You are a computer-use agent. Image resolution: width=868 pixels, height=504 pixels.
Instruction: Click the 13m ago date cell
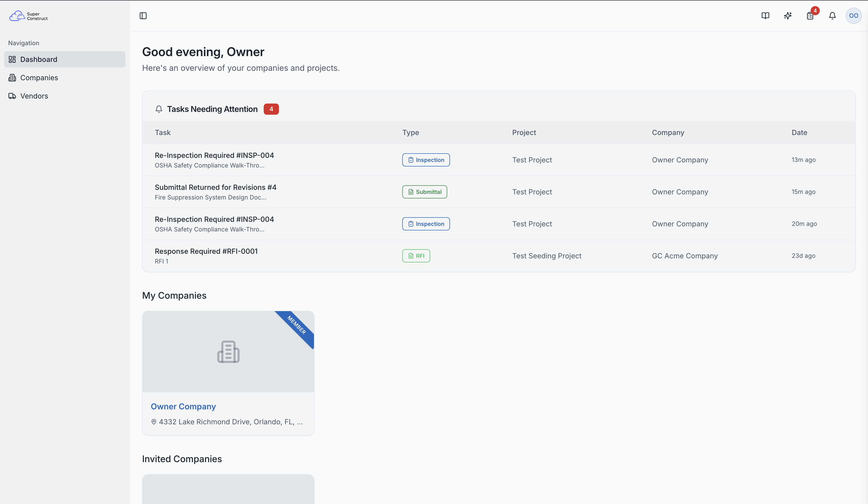803,160
